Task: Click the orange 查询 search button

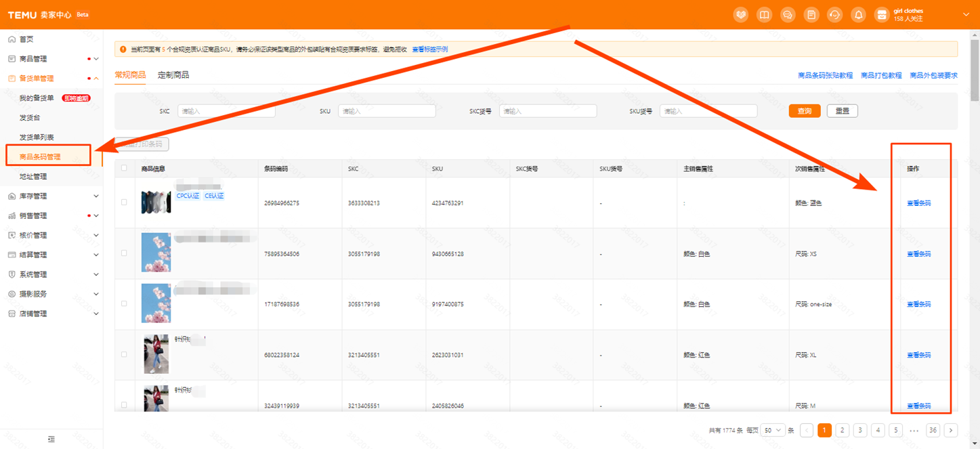Action: click(805, 111)
